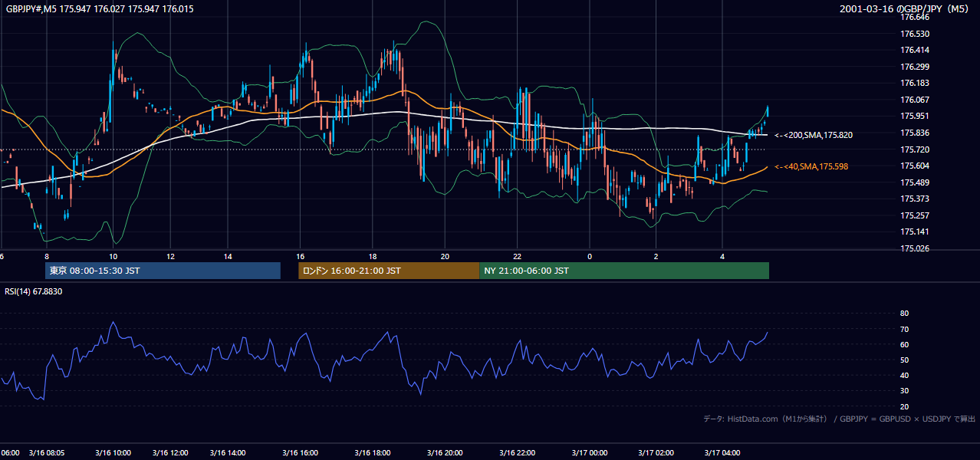Click price axis value 175.026
980x460 pixels.
(x=915, y=248)
